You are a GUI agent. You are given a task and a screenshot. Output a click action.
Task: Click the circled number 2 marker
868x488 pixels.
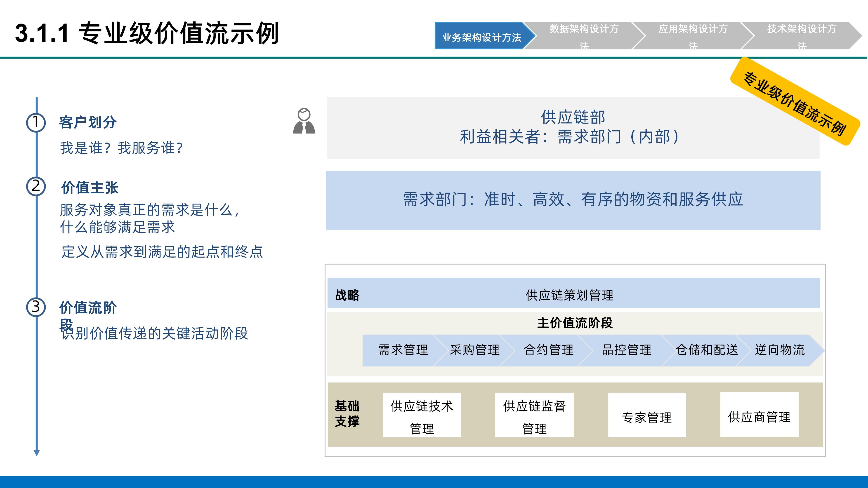click(36, 186)
